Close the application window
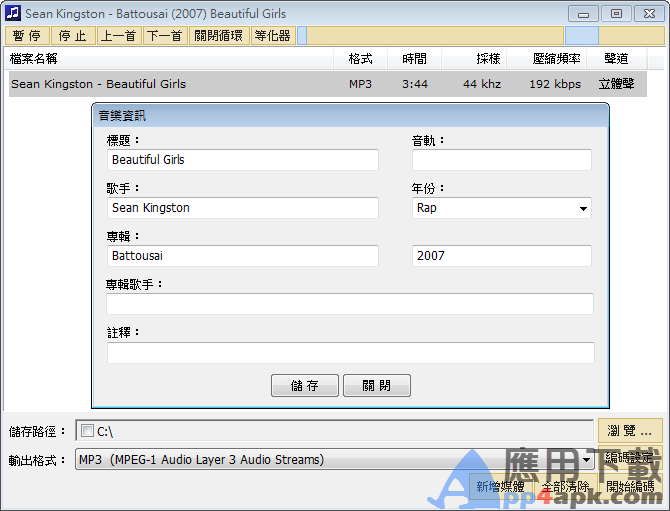The image size is (670, 511). 649,14
